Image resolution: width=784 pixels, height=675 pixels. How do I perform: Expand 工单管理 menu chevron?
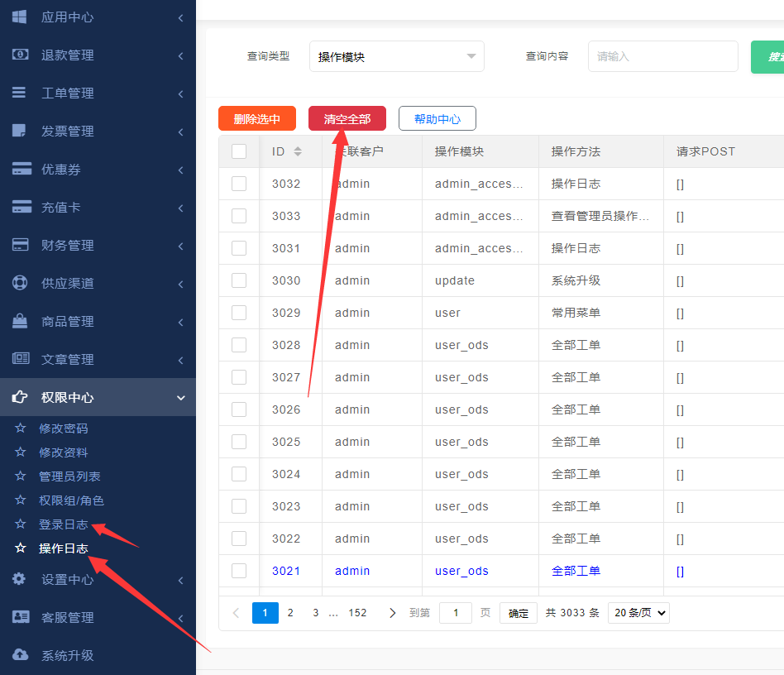180,93
